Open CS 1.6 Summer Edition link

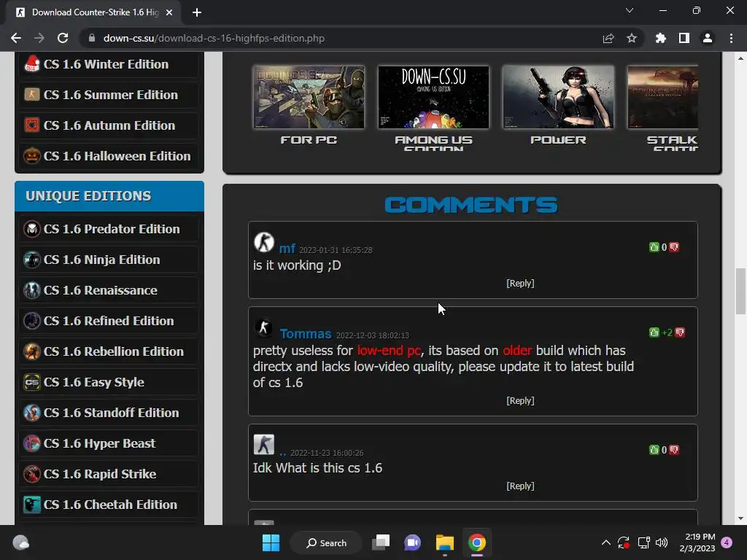click(x=109, y=95)
